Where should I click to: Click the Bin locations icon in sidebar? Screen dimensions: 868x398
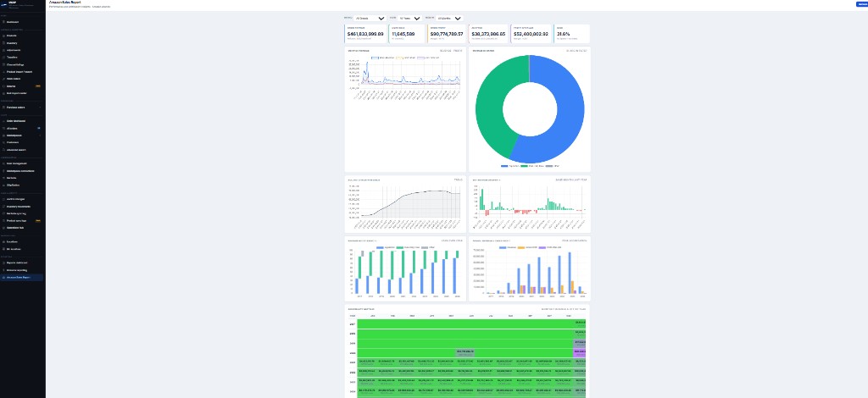click(3, 249)
